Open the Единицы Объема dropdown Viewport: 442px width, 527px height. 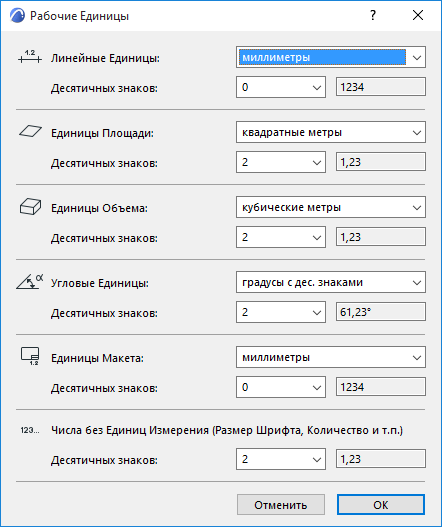331,207
